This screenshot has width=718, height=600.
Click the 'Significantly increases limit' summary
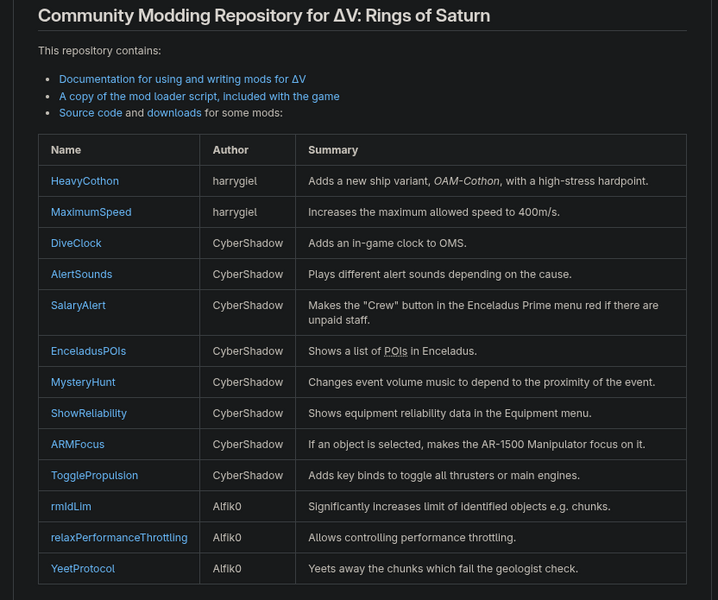point(459,507)
